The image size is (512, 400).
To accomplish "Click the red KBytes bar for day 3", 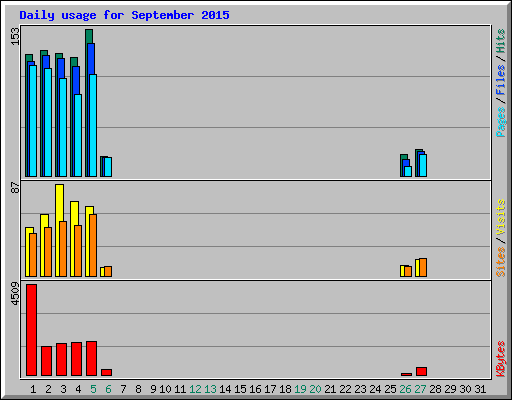I will coord(61,359).
